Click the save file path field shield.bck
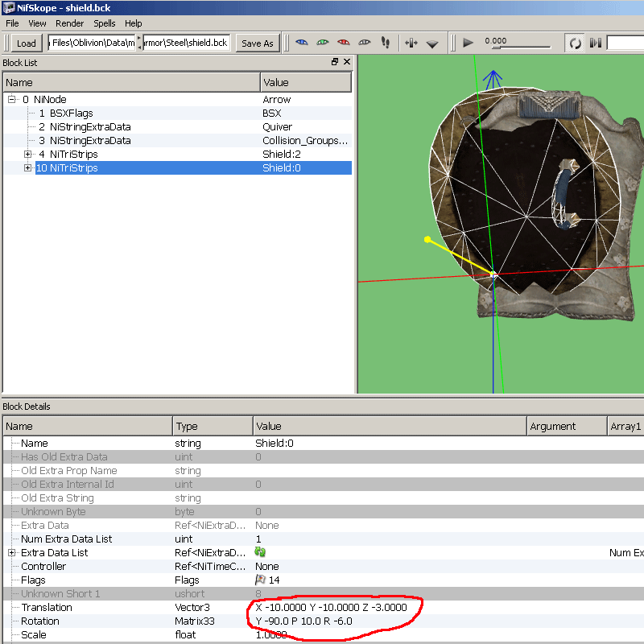This screenshot has height=644, width=644. point(187,43)
